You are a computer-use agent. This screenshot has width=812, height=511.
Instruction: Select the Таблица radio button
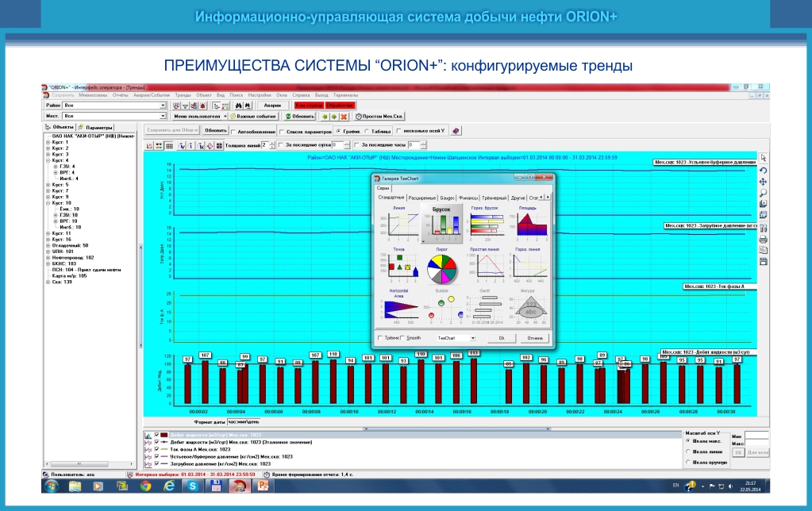pyautogui.click(x=367, y=131)
